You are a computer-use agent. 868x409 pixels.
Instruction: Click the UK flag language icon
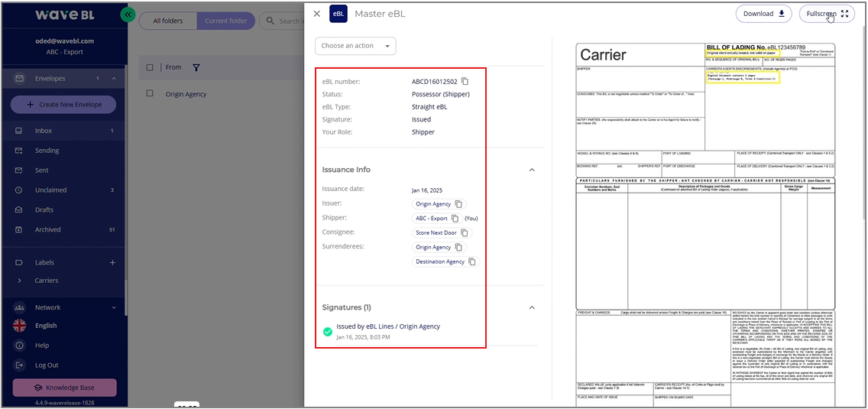coord(19,326)
